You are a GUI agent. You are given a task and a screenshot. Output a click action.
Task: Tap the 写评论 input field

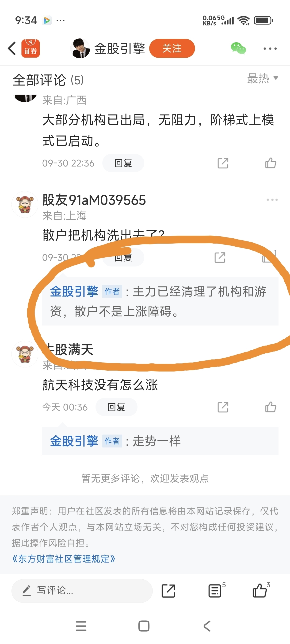tap(82, 591)
